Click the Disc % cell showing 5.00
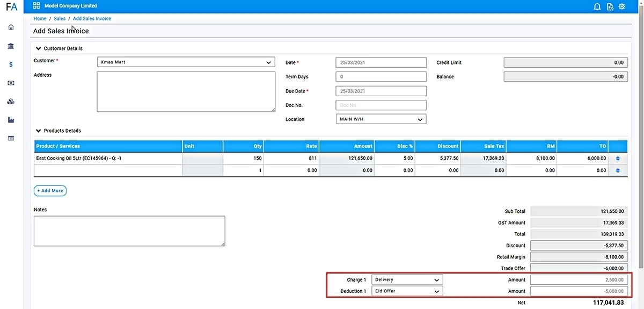The width and height of the screenshot is (644, 309). (x=395, y=159)
